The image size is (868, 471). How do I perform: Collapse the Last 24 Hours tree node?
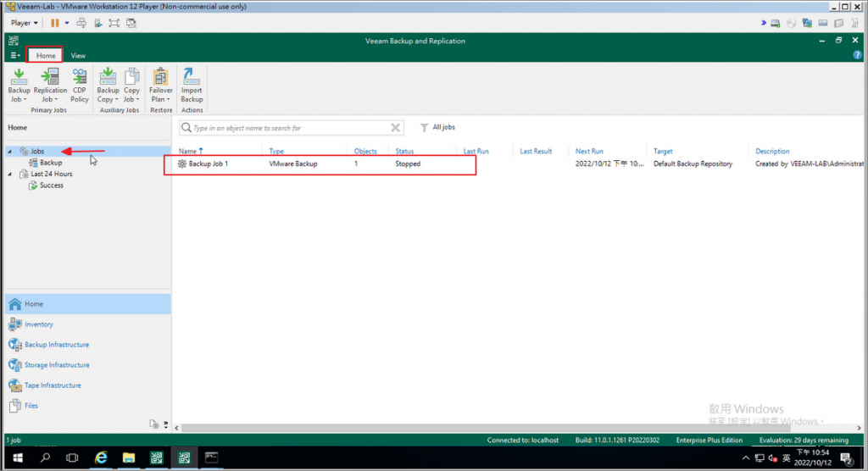coord(9,174)
